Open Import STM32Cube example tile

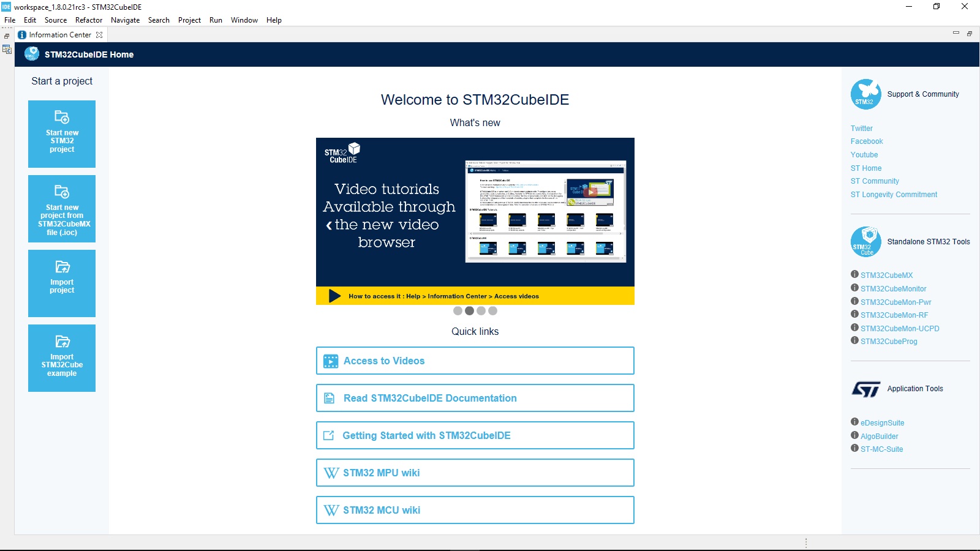point(62,358)
